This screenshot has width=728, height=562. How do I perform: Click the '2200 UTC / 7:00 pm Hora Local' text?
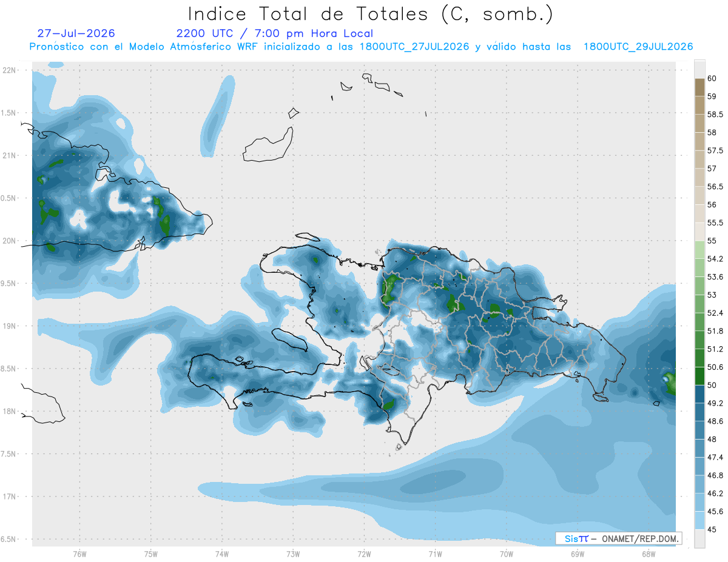coord(275,34)
